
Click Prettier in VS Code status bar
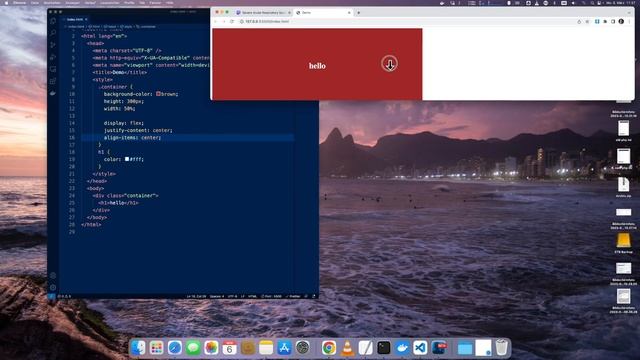(x=293, y=296)
